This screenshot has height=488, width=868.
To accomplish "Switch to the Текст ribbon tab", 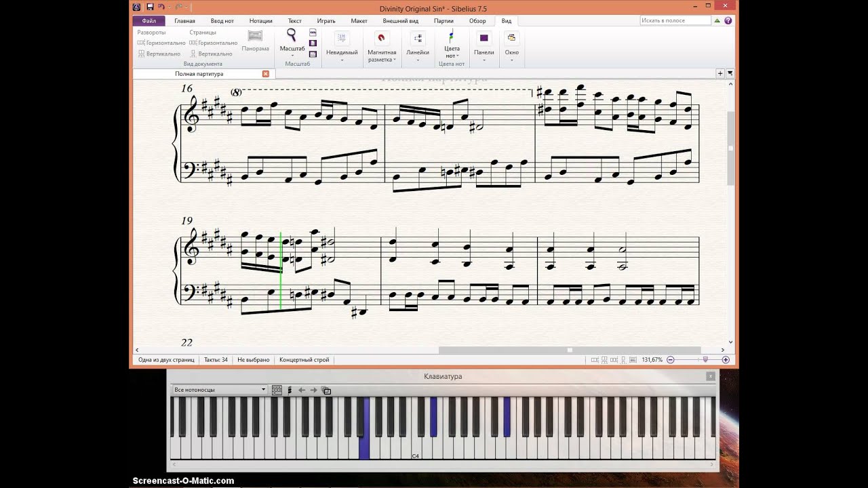I will point(295,21).
